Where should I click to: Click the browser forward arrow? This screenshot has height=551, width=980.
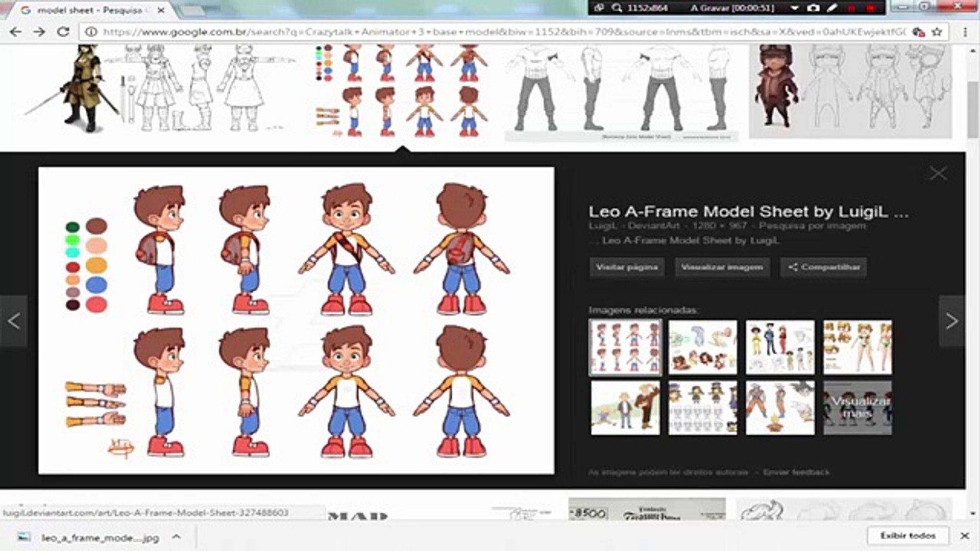39,32
